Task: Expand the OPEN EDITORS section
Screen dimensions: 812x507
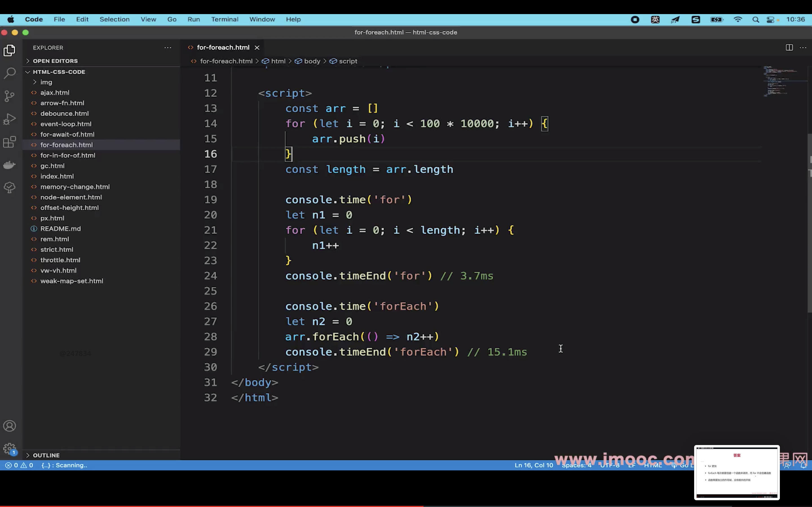Action: 55,61
